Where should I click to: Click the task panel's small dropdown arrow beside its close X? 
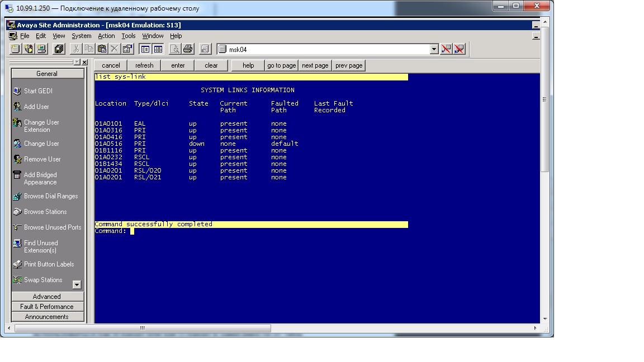tap(77, 62)
